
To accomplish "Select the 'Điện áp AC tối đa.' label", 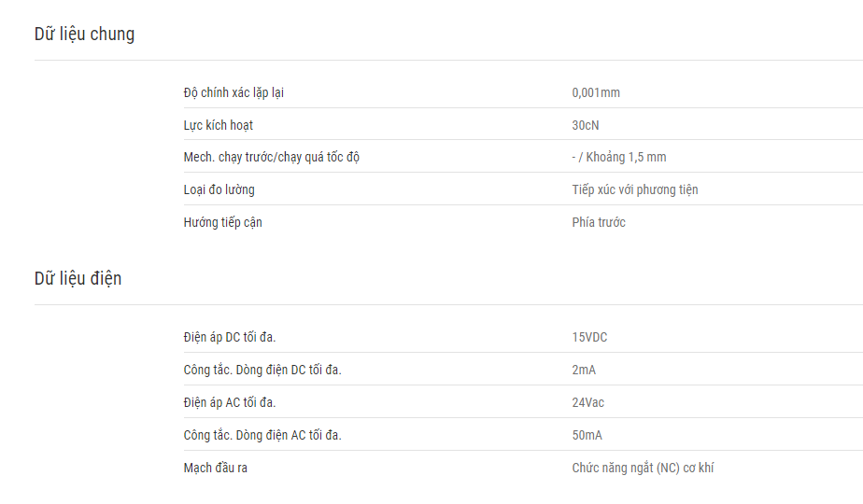I will 230,402.
